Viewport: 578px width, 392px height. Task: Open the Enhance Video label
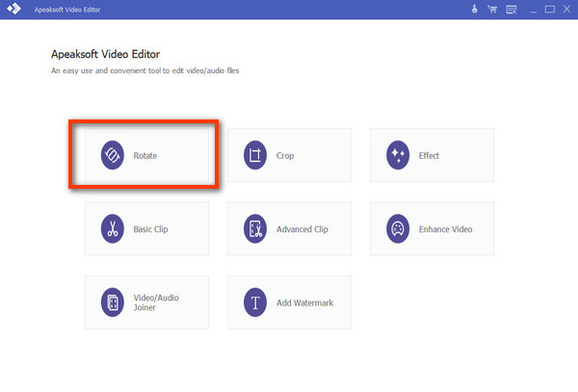coord(445,229)
